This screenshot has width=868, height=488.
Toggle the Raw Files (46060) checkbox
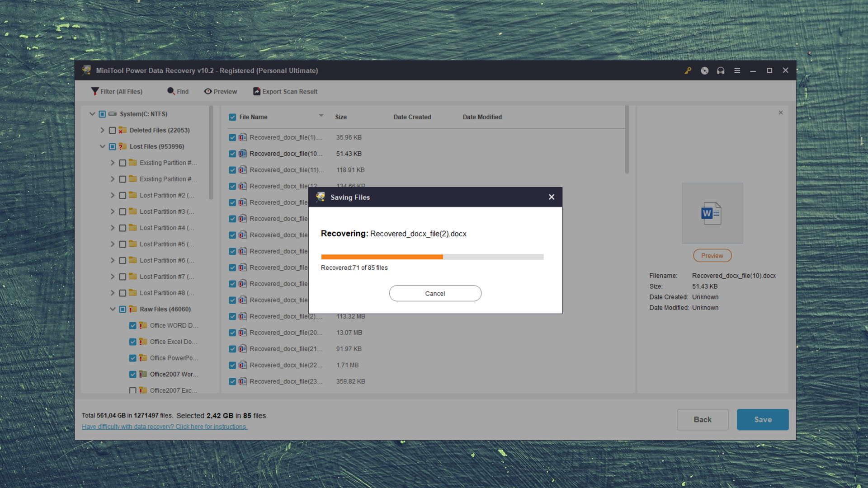[123, 309]
